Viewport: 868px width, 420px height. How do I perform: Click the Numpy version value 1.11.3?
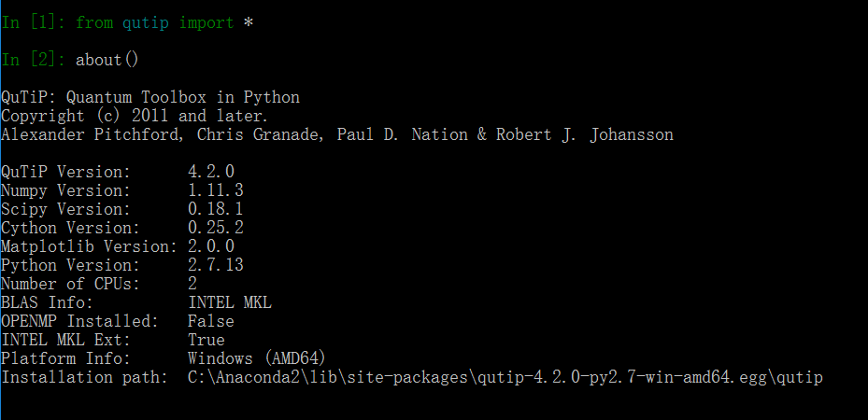216,190
